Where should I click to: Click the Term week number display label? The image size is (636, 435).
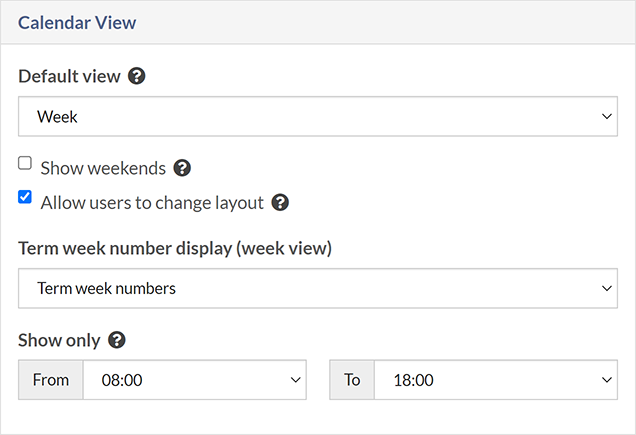pos(175,248)
